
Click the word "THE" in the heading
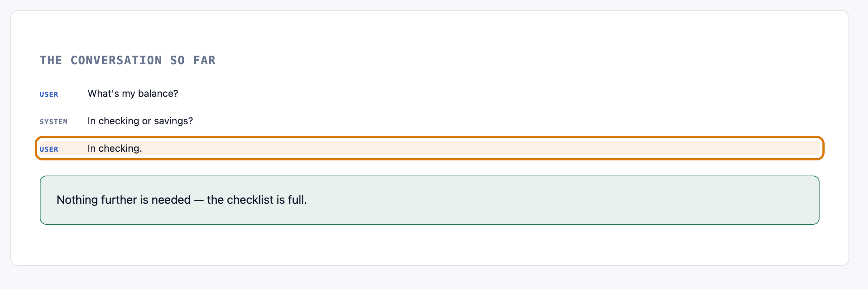pos(51,60)
